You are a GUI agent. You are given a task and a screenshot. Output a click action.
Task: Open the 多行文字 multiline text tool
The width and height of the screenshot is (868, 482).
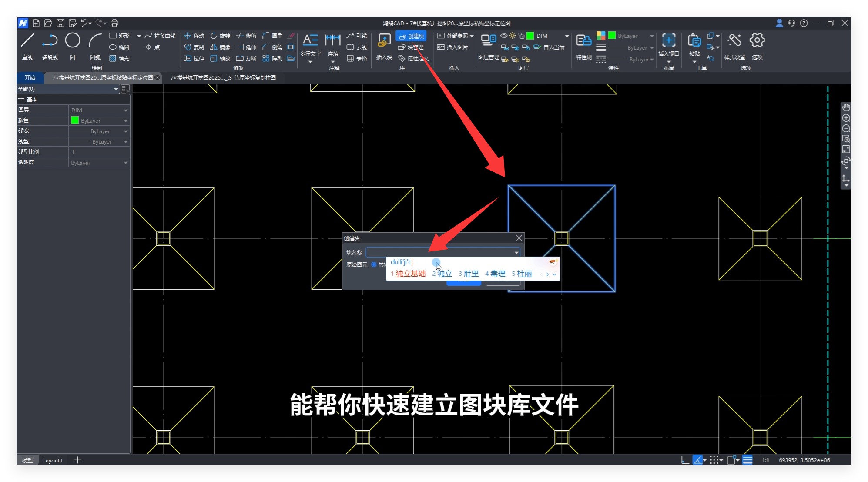pyautogui.click(x=310, y=41)
